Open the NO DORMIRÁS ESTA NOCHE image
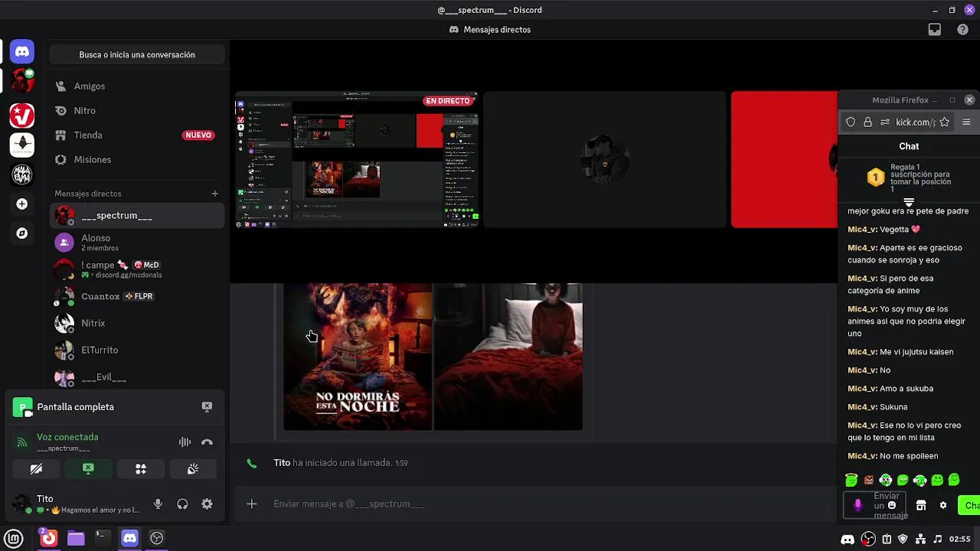Screen dimensions: 980x551 click(x=358, y=357)
